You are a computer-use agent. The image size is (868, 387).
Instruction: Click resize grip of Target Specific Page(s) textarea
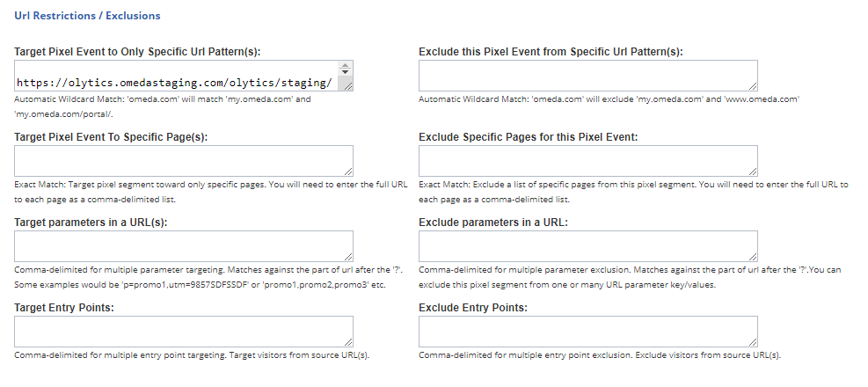tap(348, 172)
